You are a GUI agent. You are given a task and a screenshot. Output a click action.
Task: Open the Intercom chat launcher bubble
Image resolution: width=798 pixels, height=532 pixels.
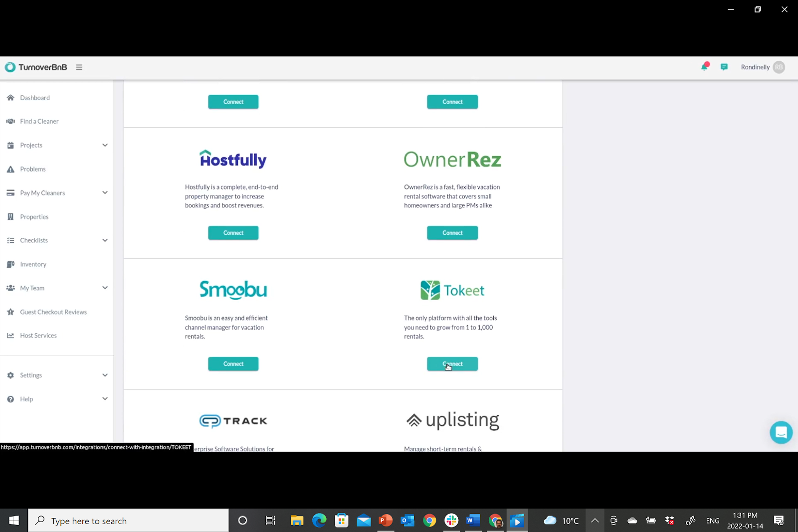tap(781, 432)
